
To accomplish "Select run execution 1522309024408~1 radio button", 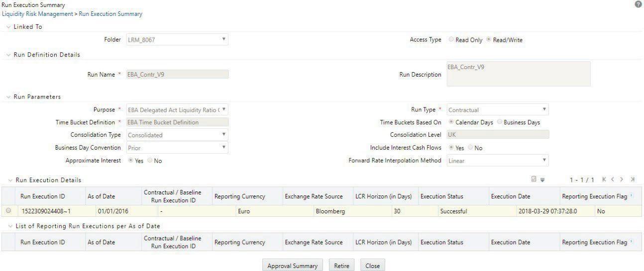I will pos(8,211).
